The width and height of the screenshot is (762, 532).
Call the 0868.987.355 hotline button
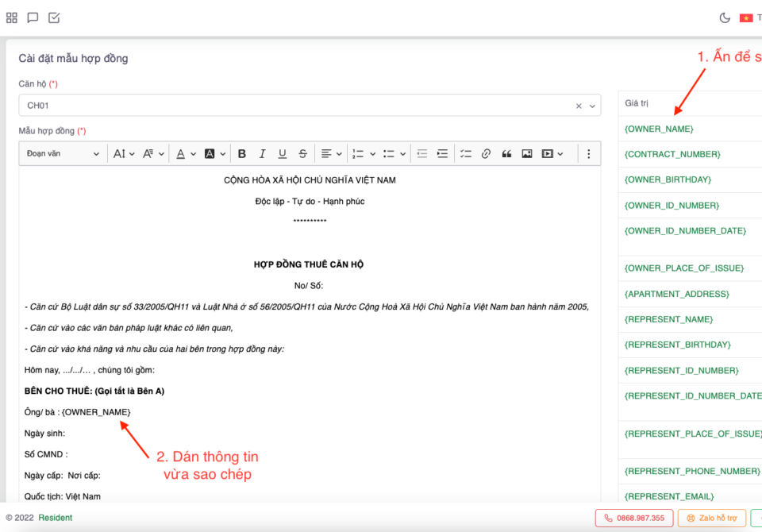tap(634, 518)
